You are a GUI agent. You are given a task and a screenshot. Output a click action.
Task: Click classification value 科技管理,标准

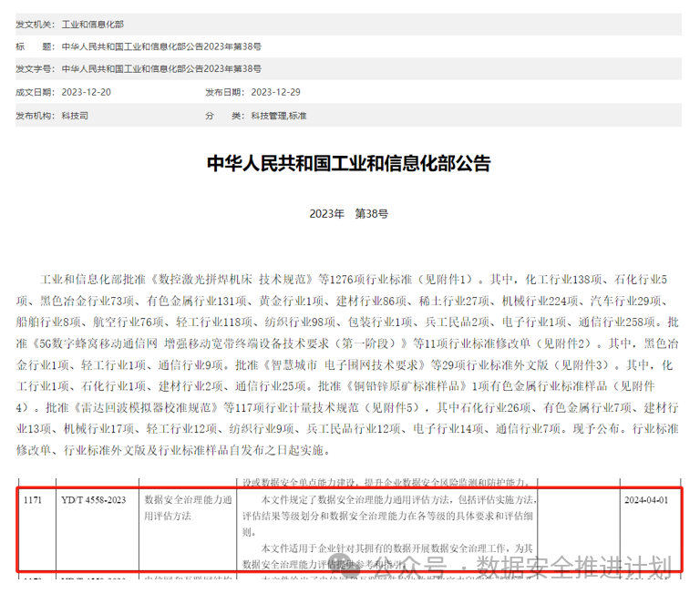(x=279, y=116)
